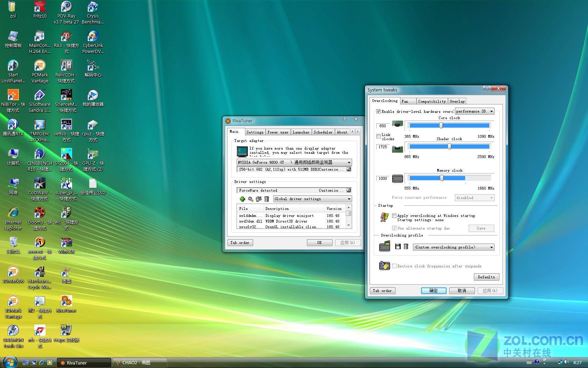This screenshot has width=588, height=368.
Task: Click Tab order button in RivaTuner window
Action: (x=240, y=243)
